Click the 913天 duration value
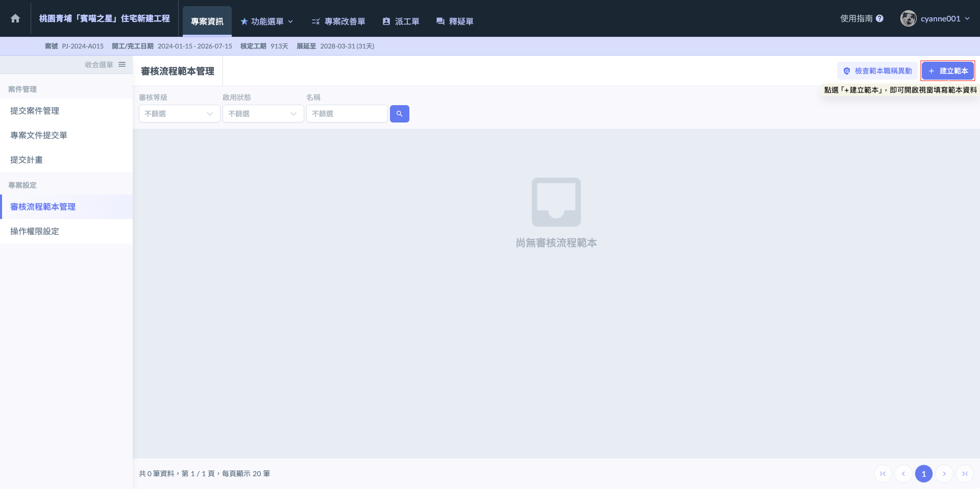Screen dimensions: 980x489 [x=279, y=46]
